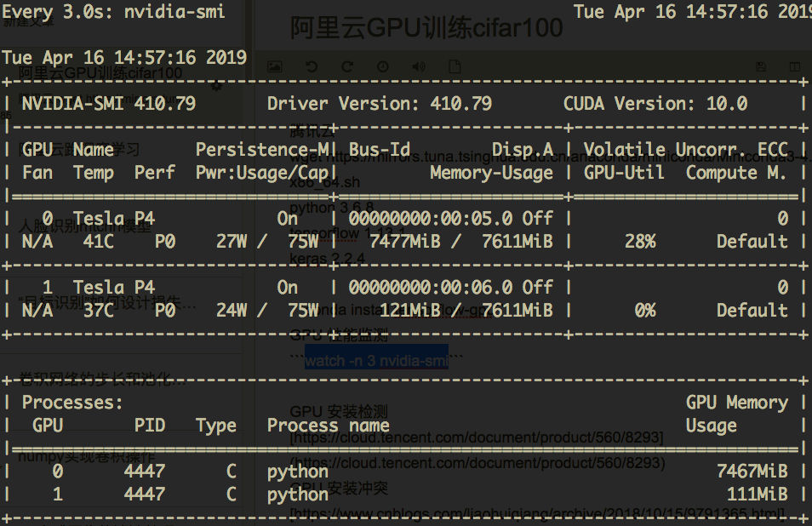Click 'NVIDIA-SMI 410.79' text
Screen dimensions: 812x526
[109, 104]
